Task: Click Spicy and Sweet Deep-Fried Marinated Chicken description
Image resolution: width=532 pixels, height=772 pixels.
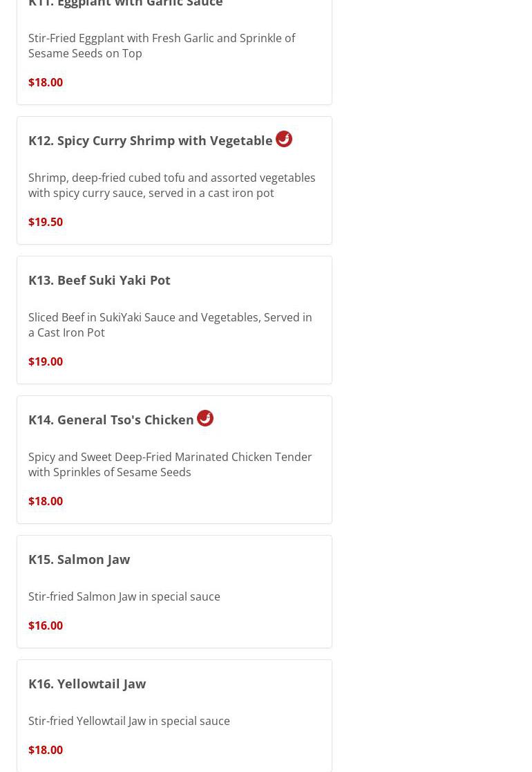Action: (x=170, y=464)
